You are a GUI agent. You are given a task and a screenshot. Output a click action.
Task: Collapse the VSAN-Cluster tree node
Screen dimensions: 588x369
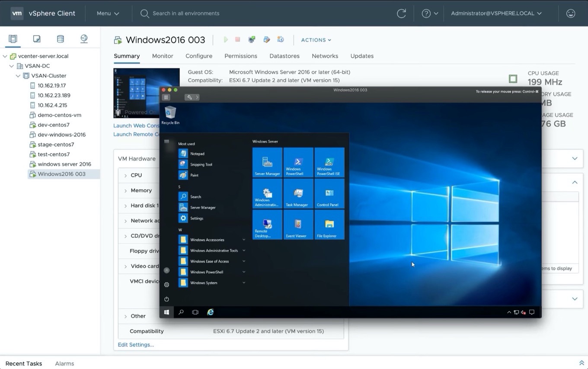click(18, 76)
